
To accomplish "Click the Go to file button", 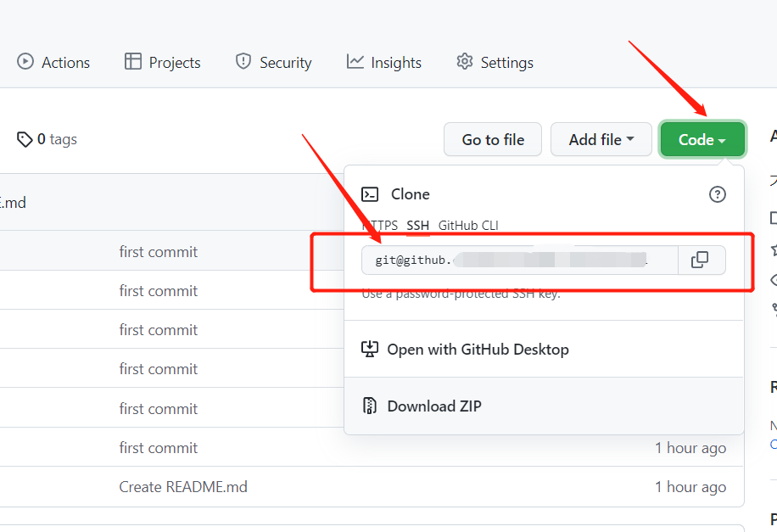I will pos(493,140).
